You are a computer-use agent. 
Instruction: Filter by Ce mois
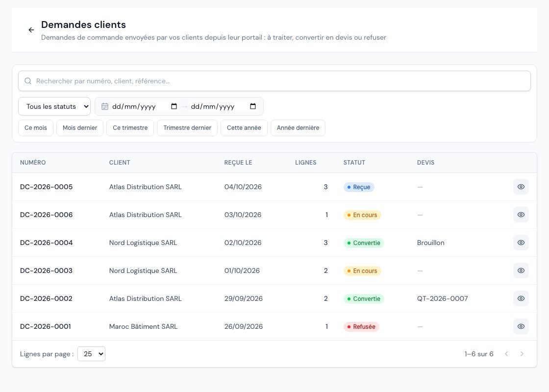coord(36,128)
